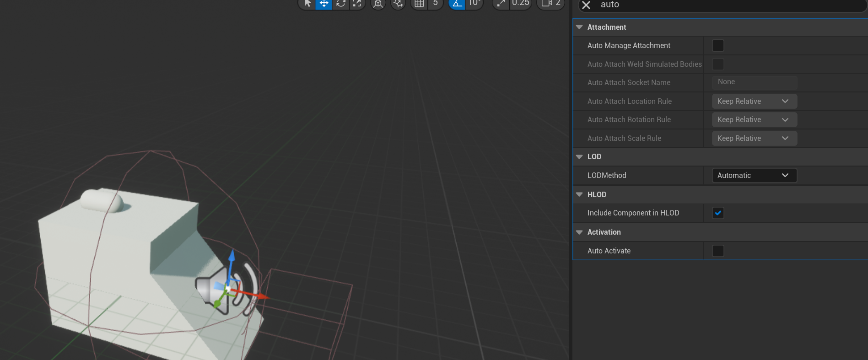Toggle grid snapping icon

tap(419, 4)
